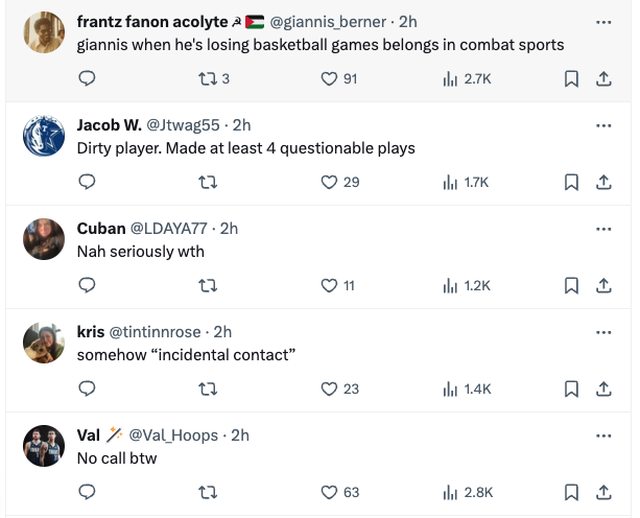Open the timestamp on Jacob W.'s tweet
The height and width of the screenshot is (518, 640).
(241, 125)
